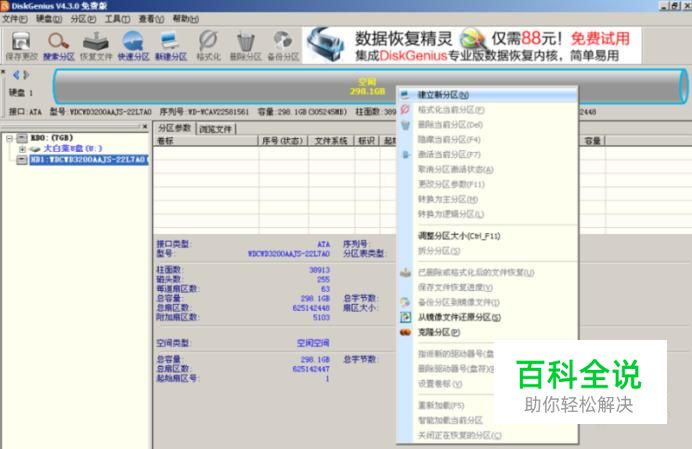Open the 硬盘(D) menu
692x449 pixels.
pyautogui.click(x=49, y=19)
